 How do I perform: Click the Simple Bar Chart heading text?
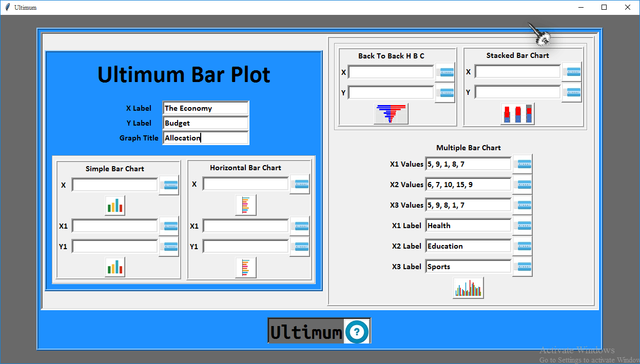(115, 169)
